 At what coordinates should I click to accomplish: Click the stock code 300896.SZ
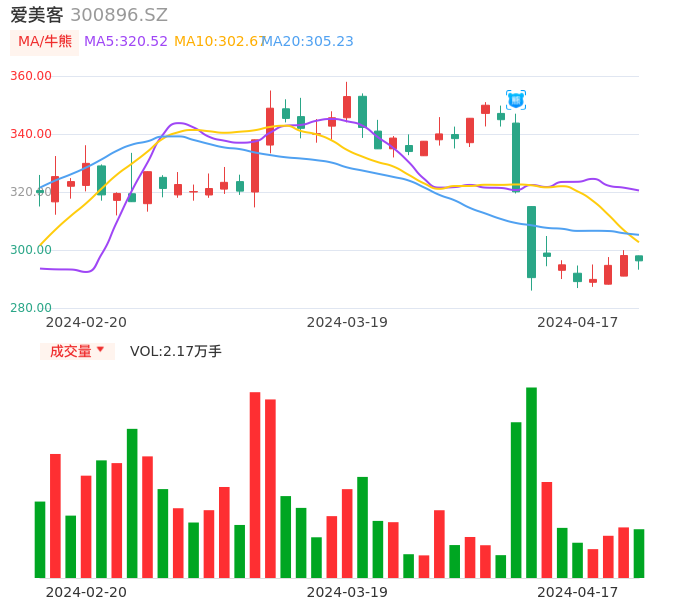[x=119, y=15]
